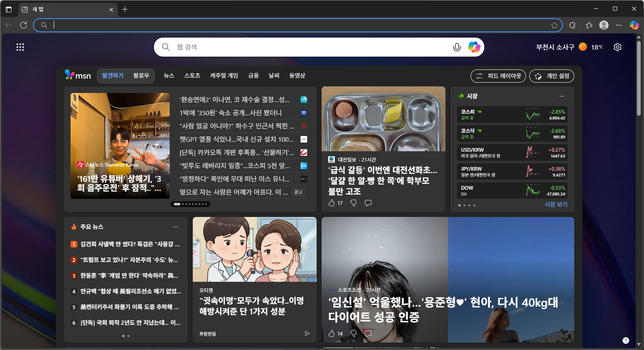
Task: Dislike the 급식 갈등 article
Action: pyautogui.click(x=353, y=202)
